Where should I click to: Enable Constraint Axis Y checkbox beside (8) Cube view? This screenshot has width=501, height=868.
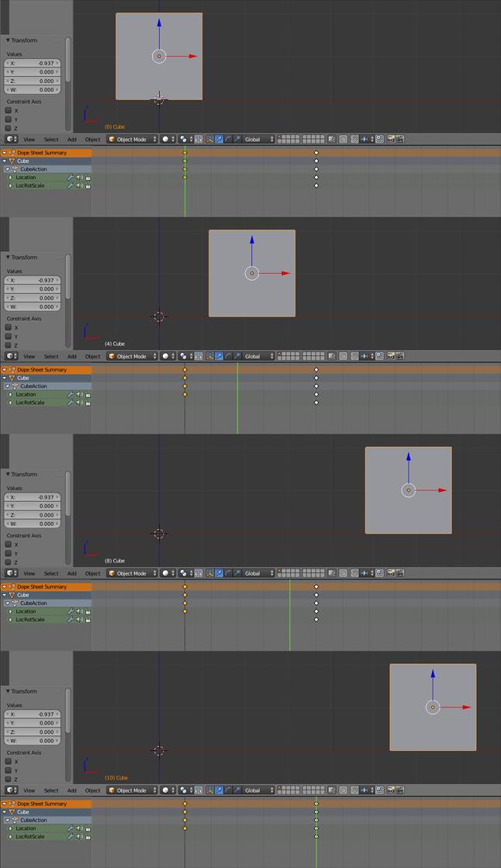9,553
